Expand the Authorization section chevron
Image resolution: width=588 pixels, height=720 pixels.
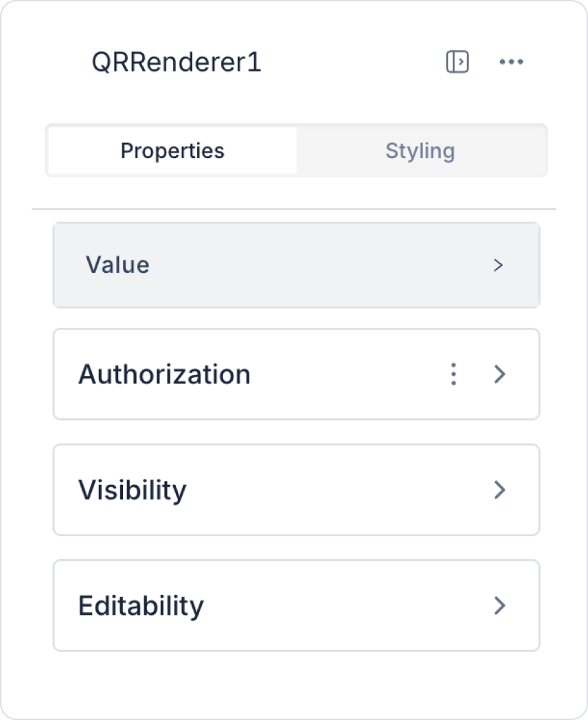pos(500,374)
